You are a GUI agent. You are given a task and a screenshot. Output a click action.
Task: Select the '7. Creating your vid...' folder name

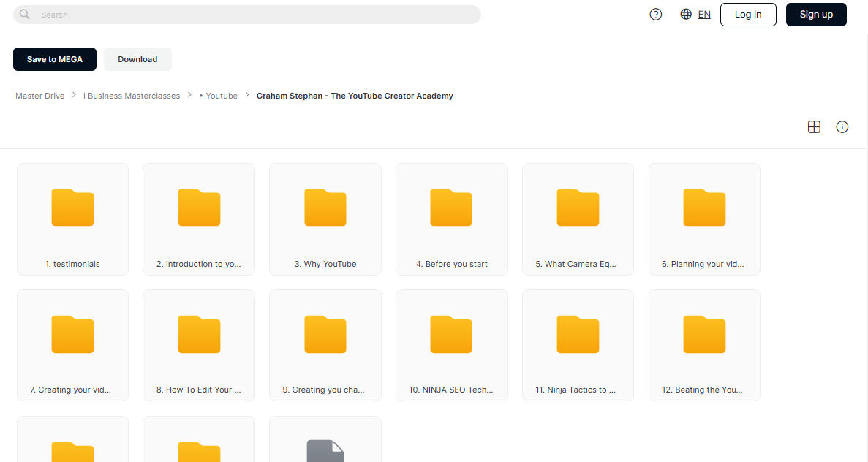pos(70,390)
